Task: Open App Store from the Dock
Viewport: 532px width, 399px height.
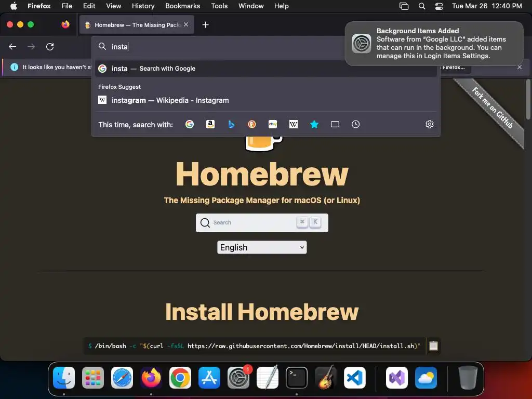Action: [x=209, y=378]
